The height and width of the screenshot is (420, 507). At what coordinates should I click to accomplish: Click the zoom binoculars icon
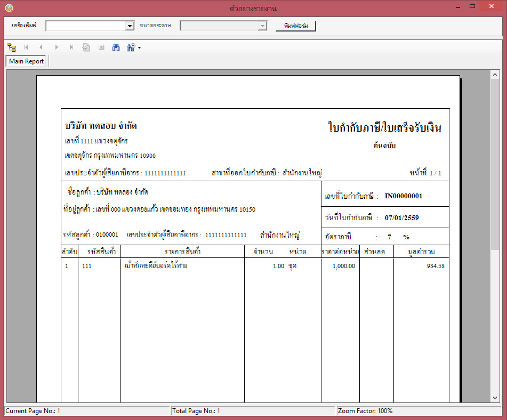[x=131, y=47]
